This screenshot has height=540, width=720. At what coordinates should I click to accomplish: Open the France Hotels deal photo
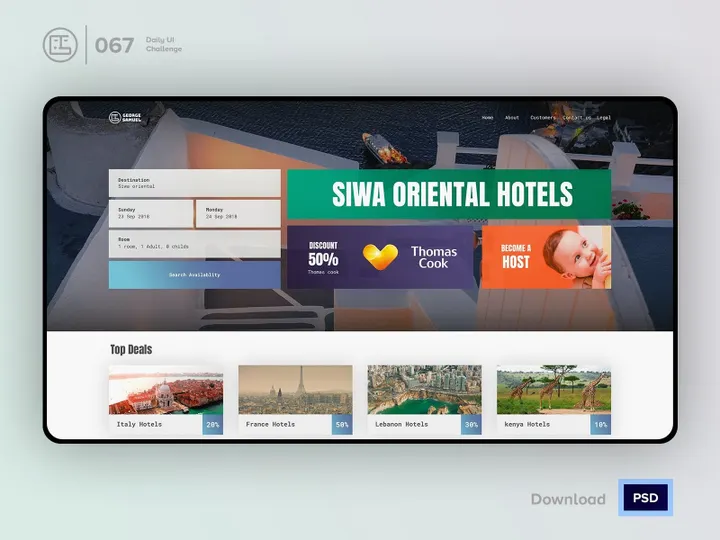[x=295, y=390]
